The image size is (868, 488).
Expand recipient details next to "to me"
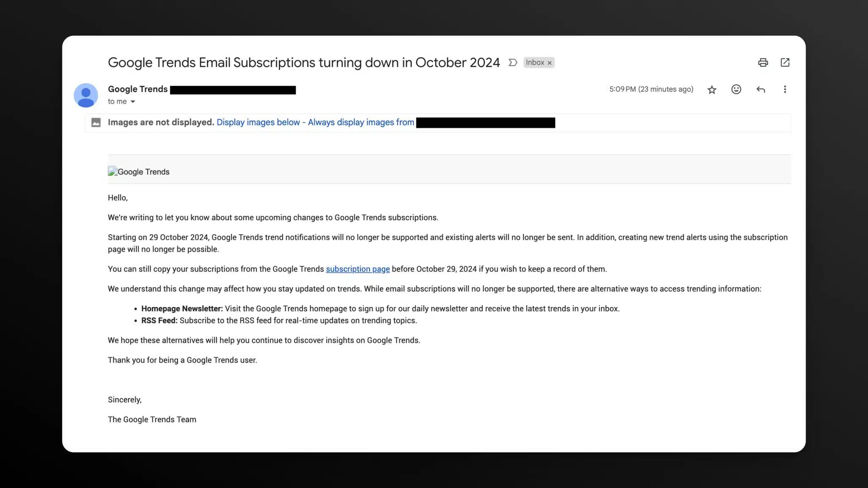[x=133, y=102]
